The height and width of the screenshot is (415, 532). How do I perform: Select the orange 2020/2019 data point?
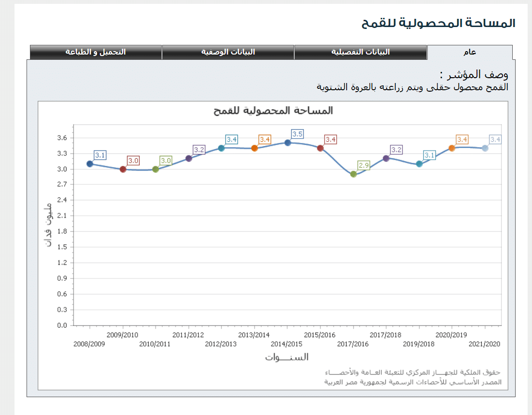(x=452, y=148)
